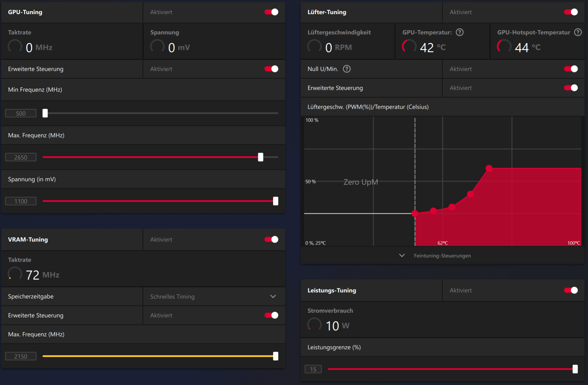Open the GPU-Hotspot-Temperatur help icon
588x385 pixels.
[x=578, y=32]
